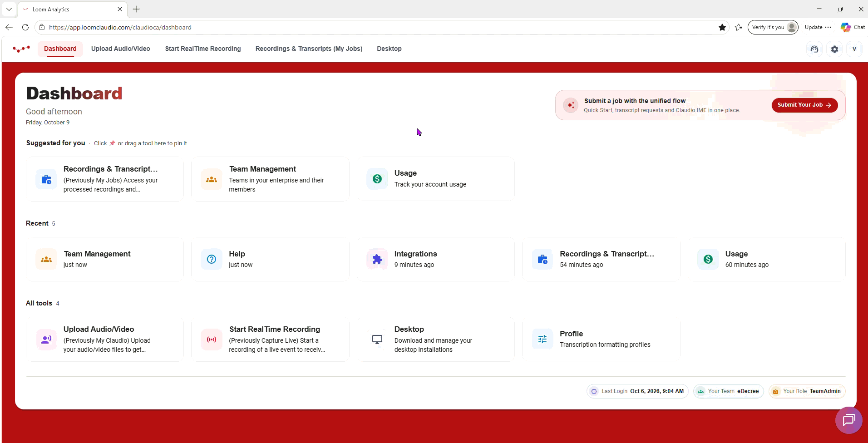Image resolution: width=868 pixels, height=443 pixels.
Task: Open settings gear in app header
Action: point(834,49)
